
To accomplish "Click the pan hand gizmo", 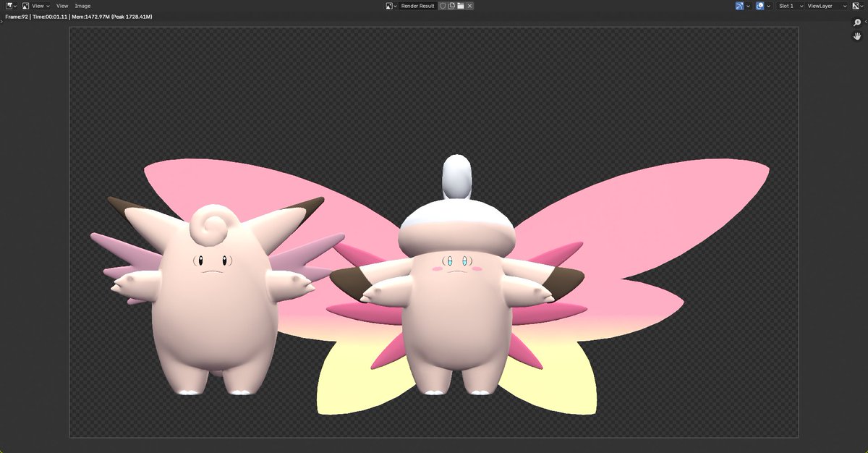I will (x=857, y=36).
